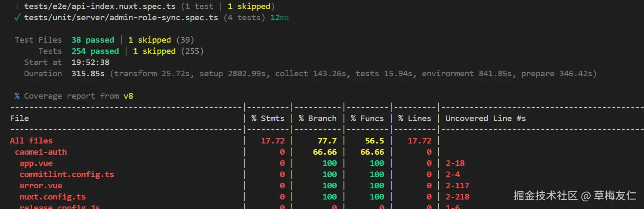
Task: Click the 66.66 value under % Funcs
Action: pos(372,152)
